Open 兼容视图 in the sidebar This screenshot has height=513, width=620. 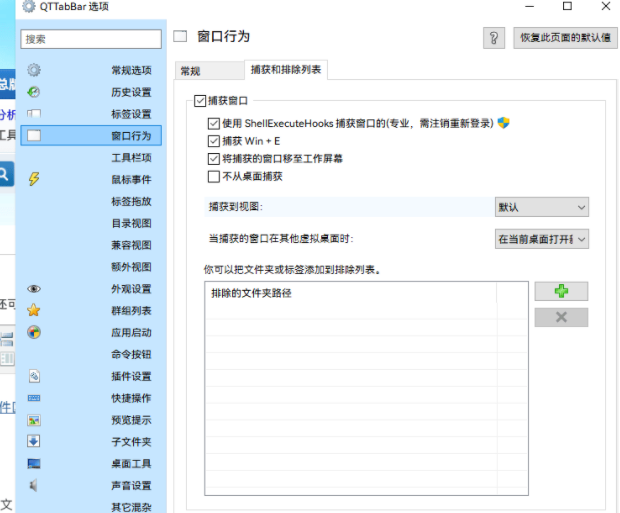pyautogui.click(x=91, y=245)
